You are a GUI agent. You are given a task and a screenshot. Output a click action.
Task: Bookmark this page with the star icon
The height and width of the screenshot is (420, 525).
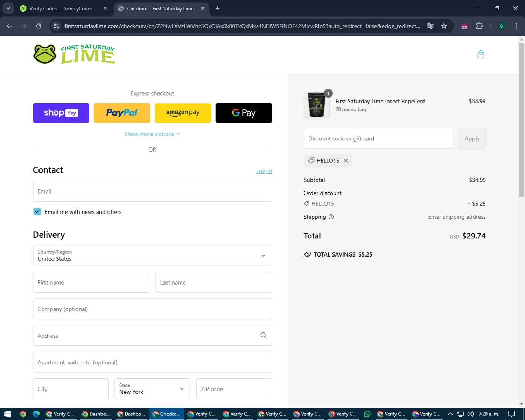click(444, 26)
